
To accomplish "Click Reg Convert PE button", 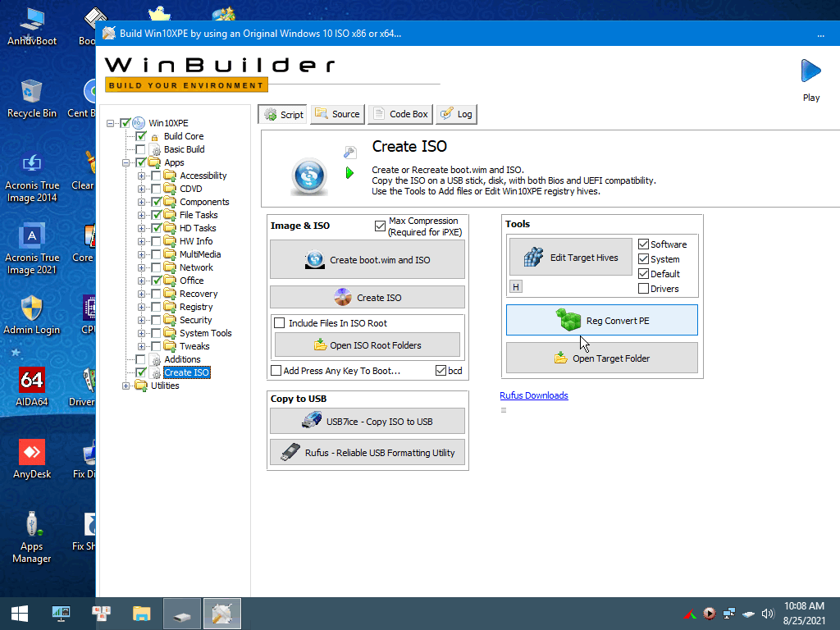I will [x=602, y=321].
